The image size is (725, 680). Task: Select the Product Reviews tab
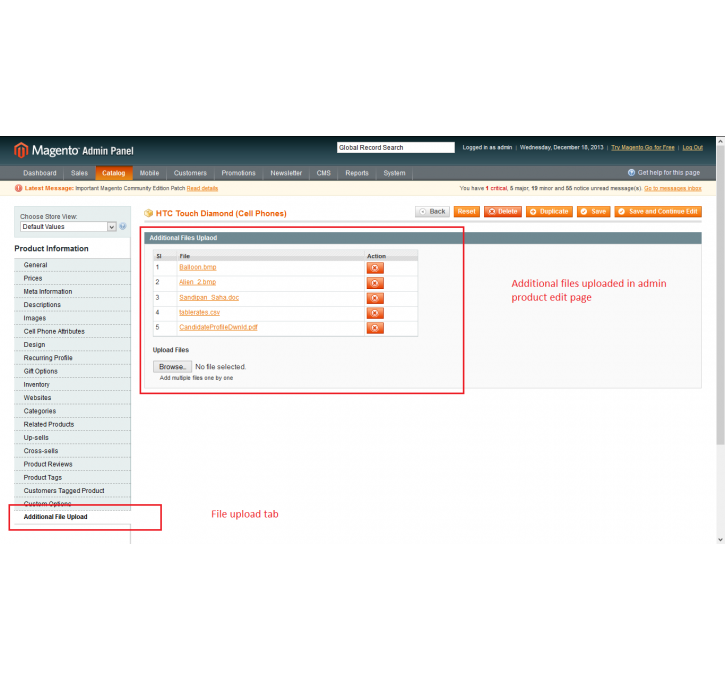(72, 464)
